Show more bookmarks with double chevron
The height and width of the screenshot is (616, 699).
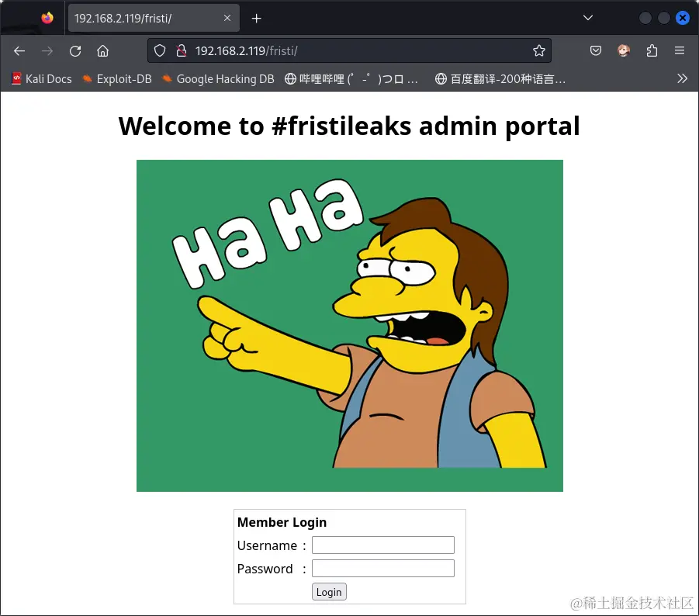[x=682, y=79]
